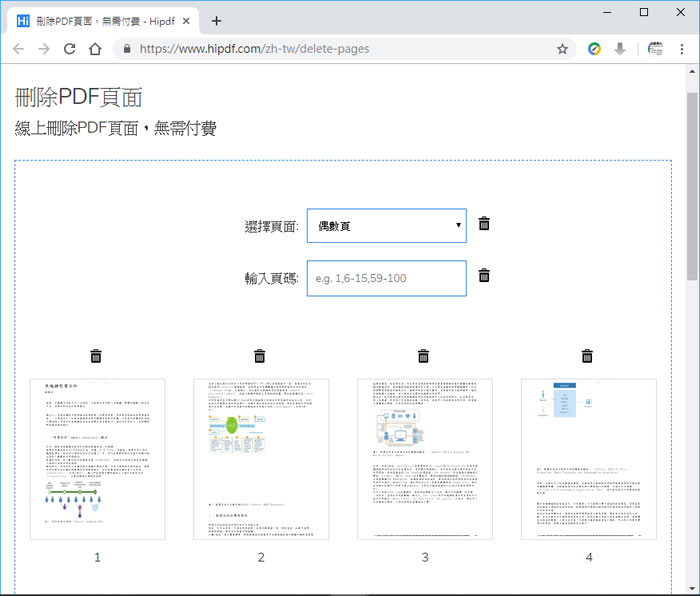Minimize the browser window
Image resolution: width=700 pixels, height=596 pixels.
point(607,13)
